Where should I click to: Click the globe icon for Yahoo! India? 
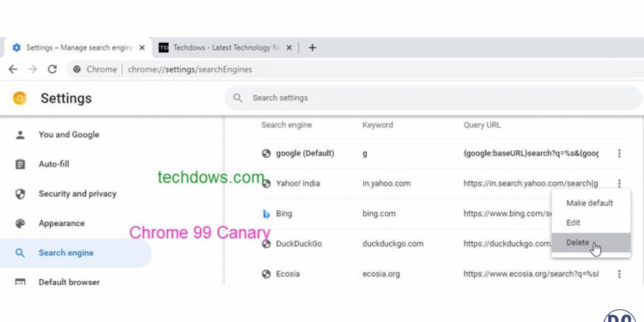click(x=266, y=184)
